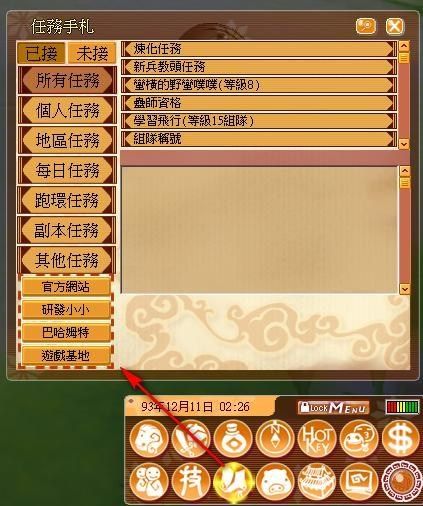Click the 官方網站 official website button

66,287
